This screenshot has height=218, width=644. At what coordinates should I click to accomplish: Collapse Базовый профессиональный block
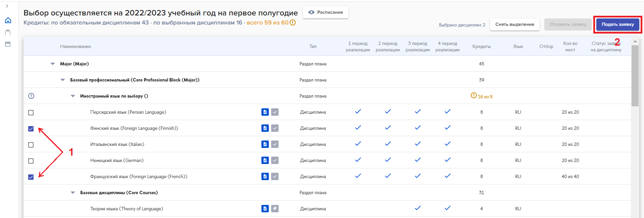pos(63,80)
